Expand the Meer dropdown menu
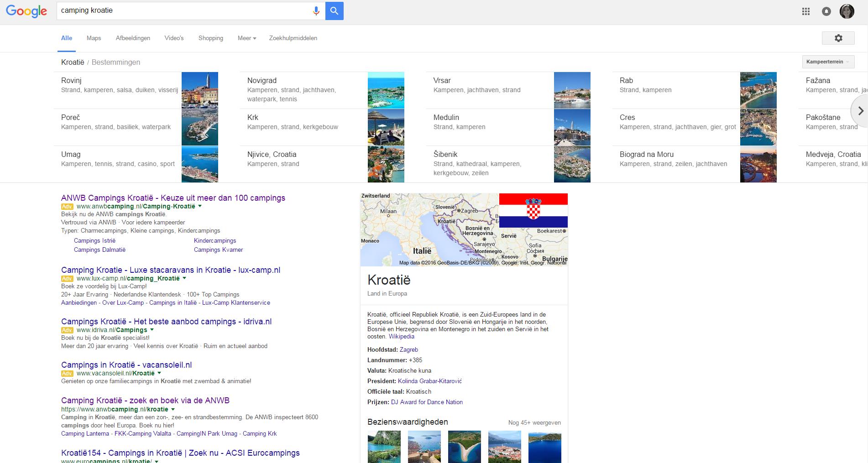Image resolution: width=868 pixels, height=463 pixels. (x=247, y=38)
